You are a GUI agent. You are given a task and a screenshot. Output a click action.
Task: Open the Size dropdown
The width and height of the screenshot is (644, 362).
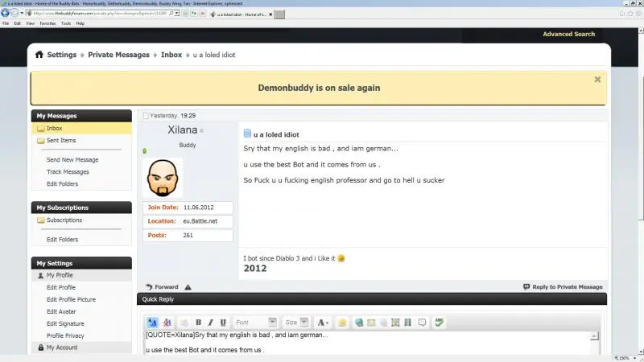point(296,323)
